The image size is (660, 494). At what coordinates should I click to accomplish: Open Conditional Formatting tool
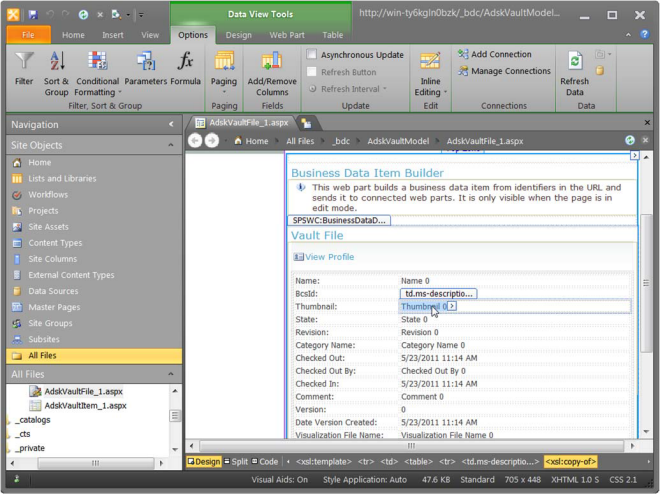[x=97, y=73]
